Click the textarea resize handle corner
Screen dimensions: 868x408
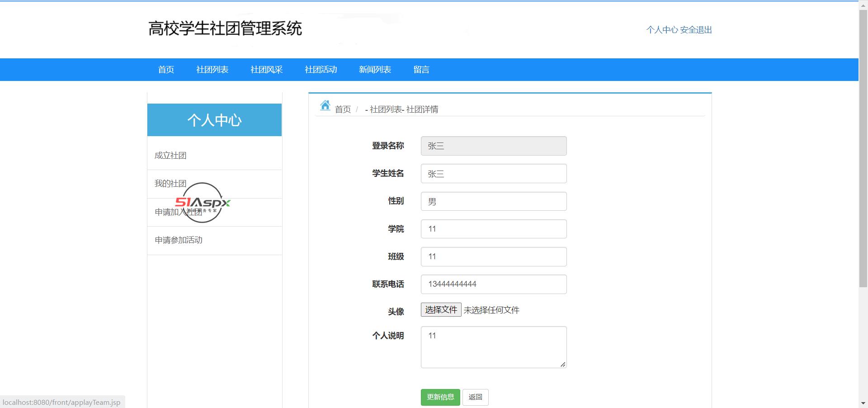(563, 364)
